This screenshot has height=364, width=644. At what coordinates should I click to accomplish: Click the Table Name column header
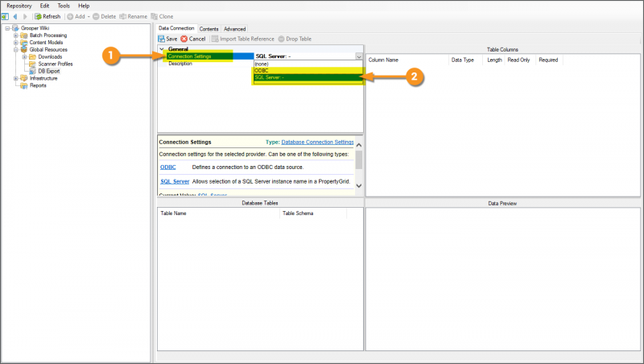click(x=173, y=213)
